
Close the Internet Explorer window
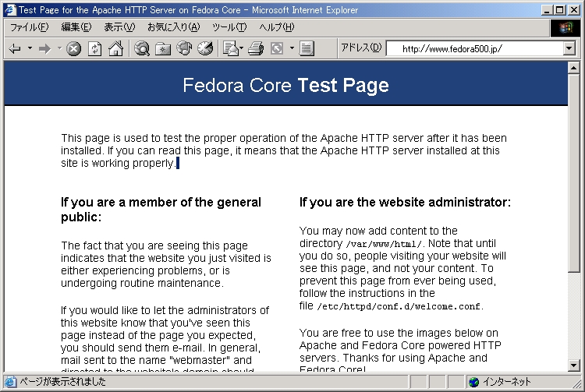click(x=574, y=10)
